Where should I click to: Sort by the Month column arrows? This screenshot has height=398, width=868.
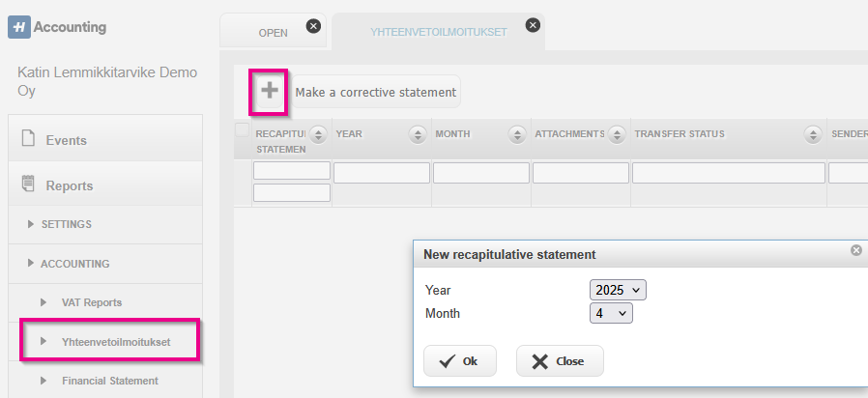click(517, 134)
